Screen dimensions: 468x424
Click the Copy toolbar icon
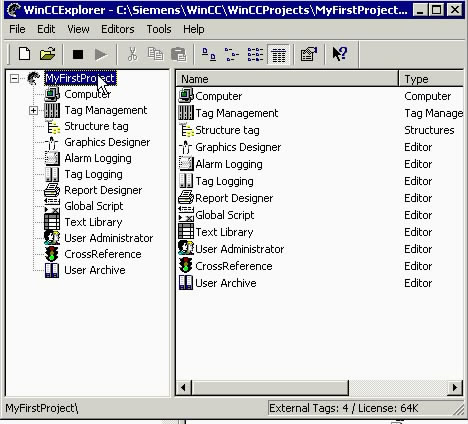pos(155,54)
